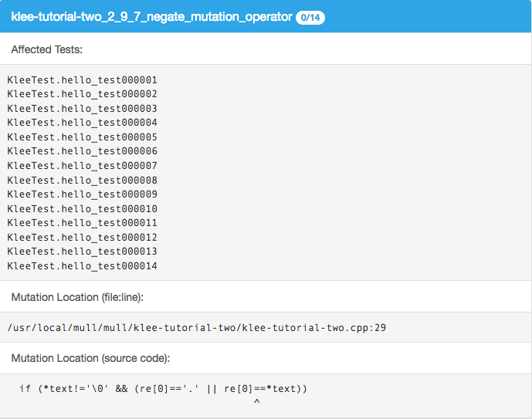Select KleeTest.hello_test000007 entry
The width and height of the screenshot is (532, 419).
click(x=82, y=165)
